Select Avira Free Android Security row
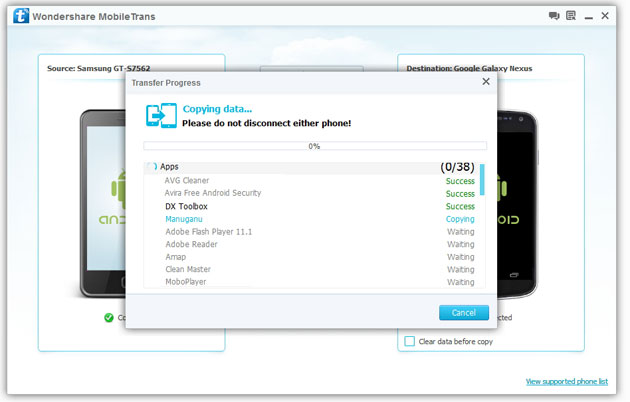This screenshot has height=402, width=630. click(311, 193)
